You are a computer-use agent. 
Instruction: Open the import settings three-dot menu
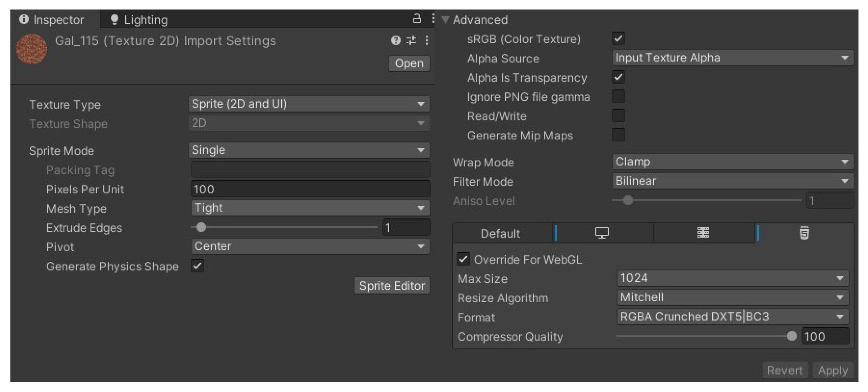click(x=427, y=41)
